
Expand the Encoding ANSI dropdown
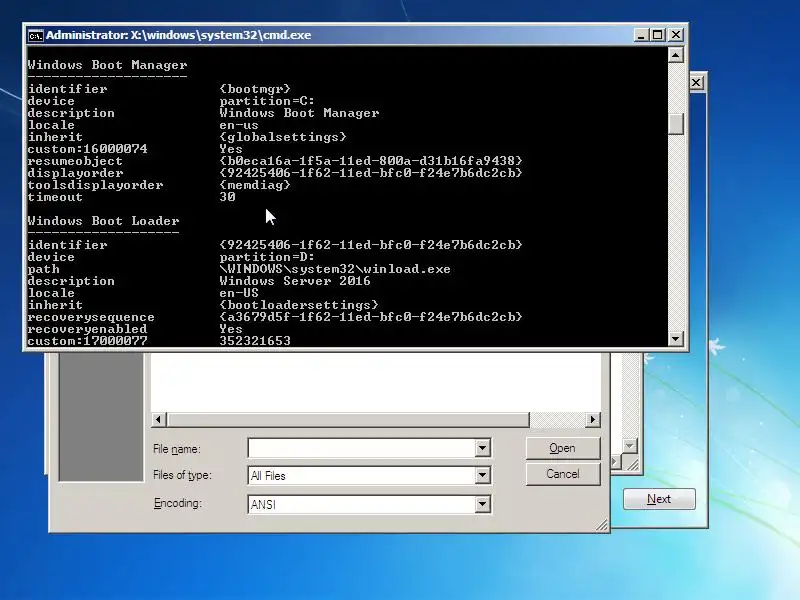[x=482, y=505]
